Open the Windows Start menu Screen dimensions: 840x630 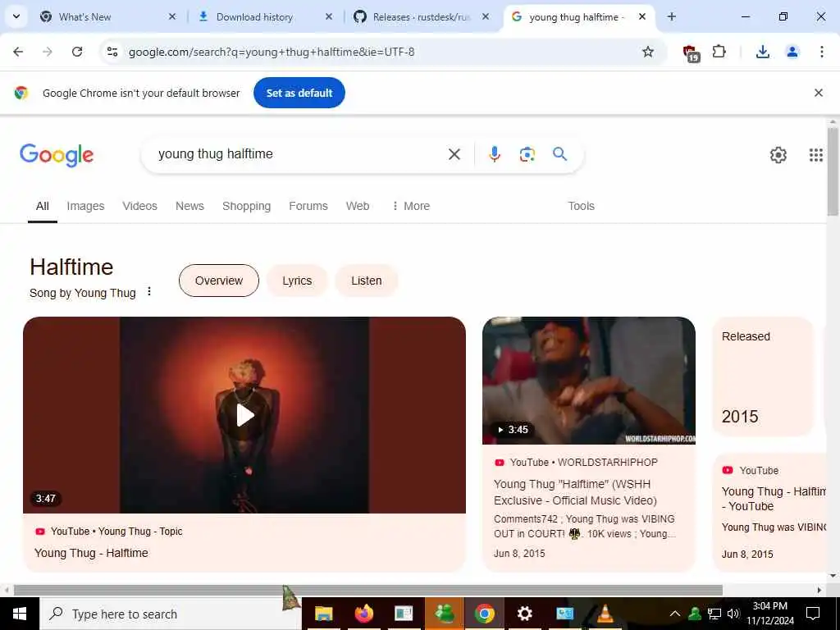(20, 614)
